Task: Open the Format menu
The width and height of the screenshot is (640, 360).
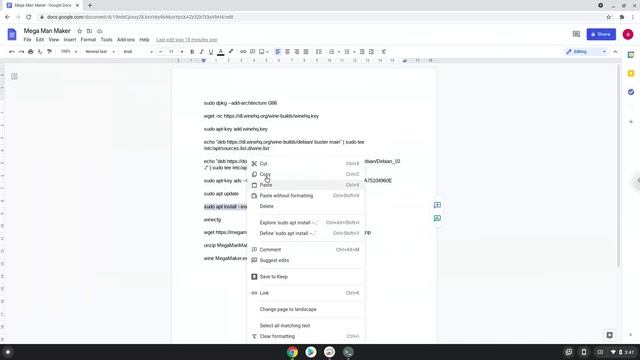Action: tap(88, 40)
